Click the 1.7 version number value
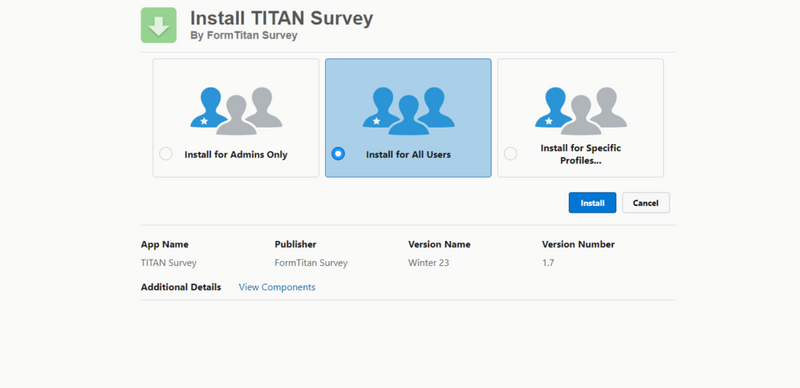The image size is (800, 388). tap(548, 263)
